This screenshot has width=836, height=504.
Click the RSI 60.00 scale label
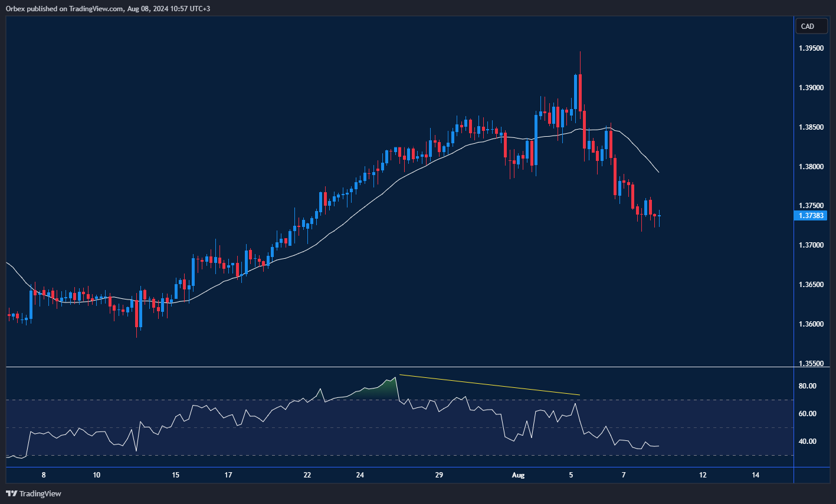pyautogui.click(x=807, y=414)
